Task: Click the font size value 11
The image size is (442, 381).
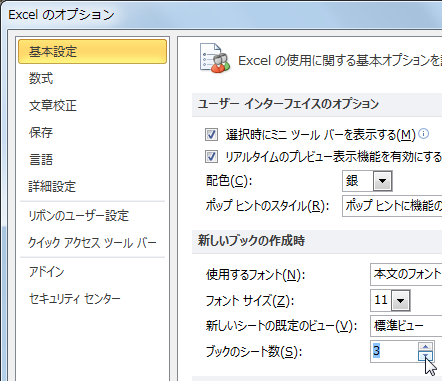Action: [x=381, y=300]
